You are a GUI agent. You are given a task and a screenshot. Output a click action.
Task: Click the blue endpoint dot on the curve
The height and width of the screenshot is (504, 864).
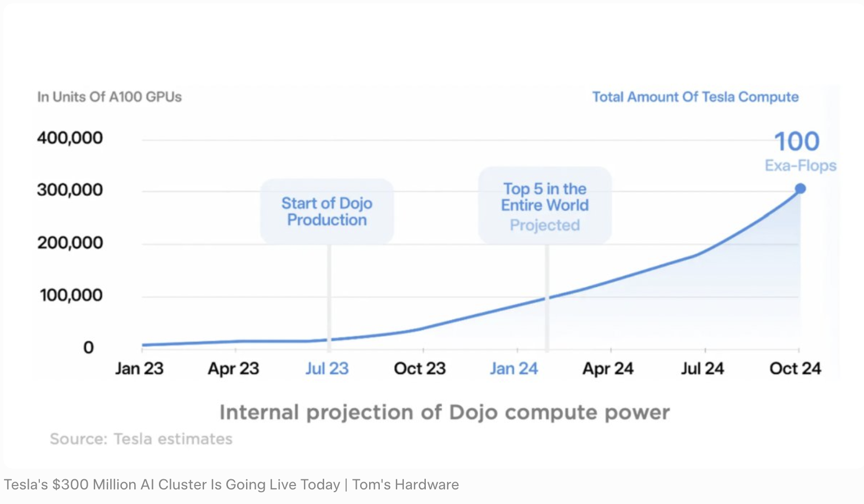pos(800,189)
